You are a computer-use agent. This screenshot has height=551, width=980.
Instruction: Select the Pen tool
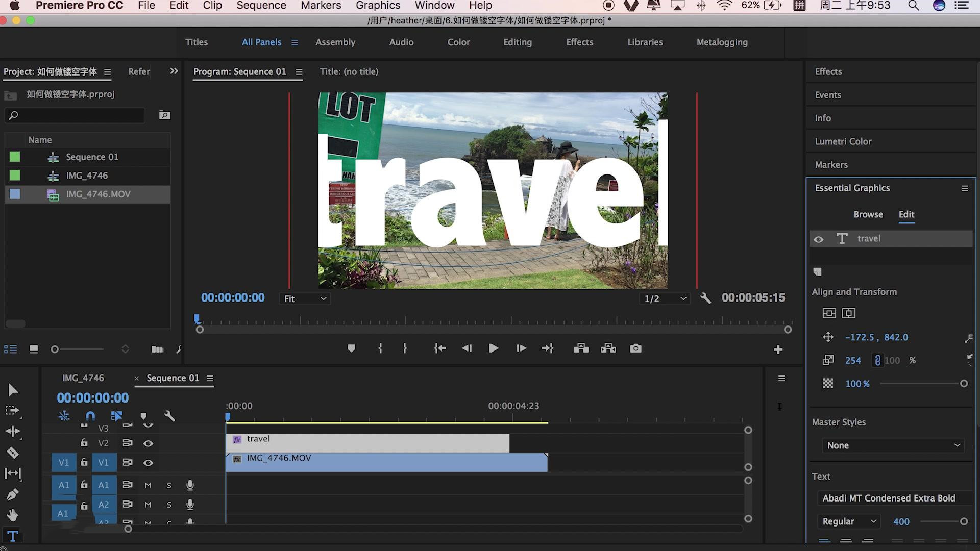(x=13, y=494)
